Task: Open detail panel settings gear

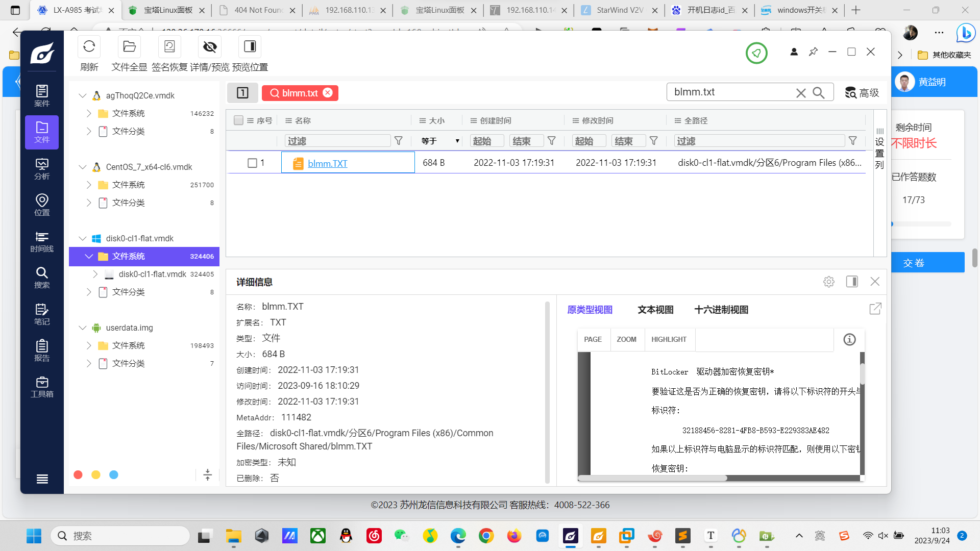Action: pos(829,282)
